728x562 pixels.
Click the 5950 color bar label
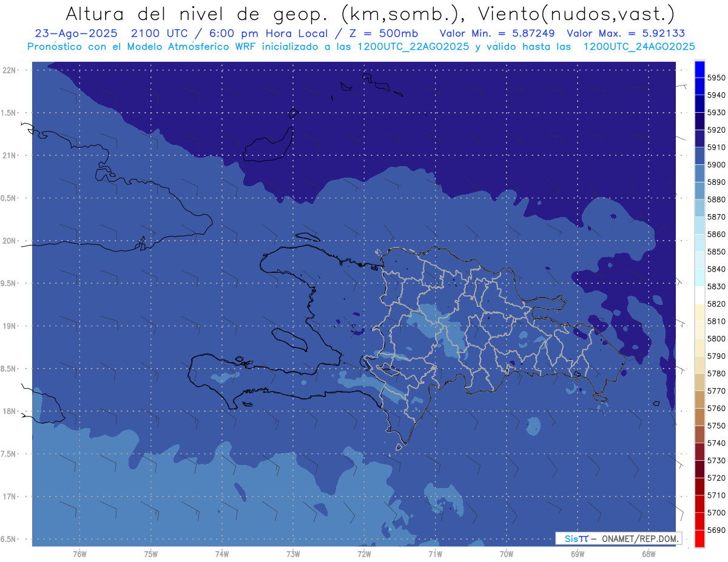click(716, 78)
